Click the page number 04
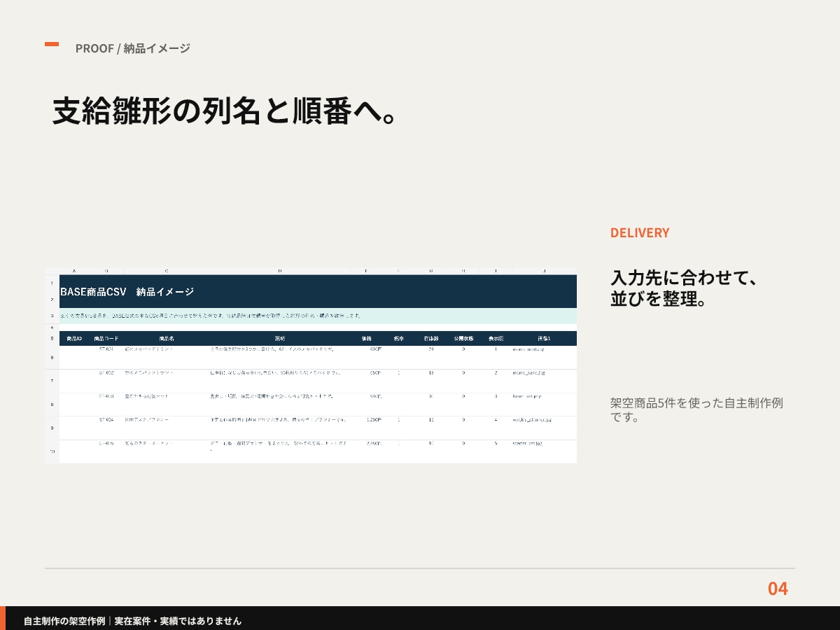This screenshot has width=840, height=630. [778, 589]
